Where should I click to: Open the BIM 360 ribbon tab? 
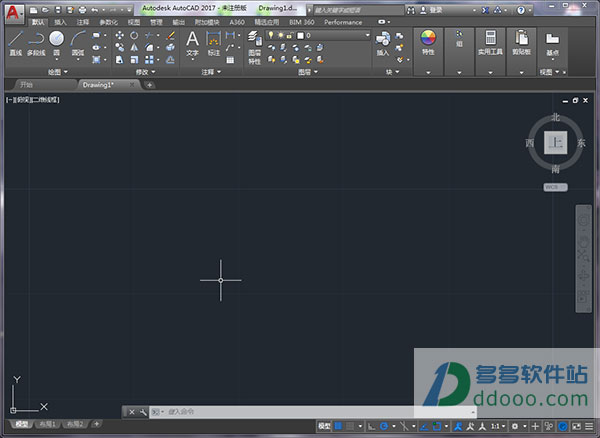[x=302, y=22]
